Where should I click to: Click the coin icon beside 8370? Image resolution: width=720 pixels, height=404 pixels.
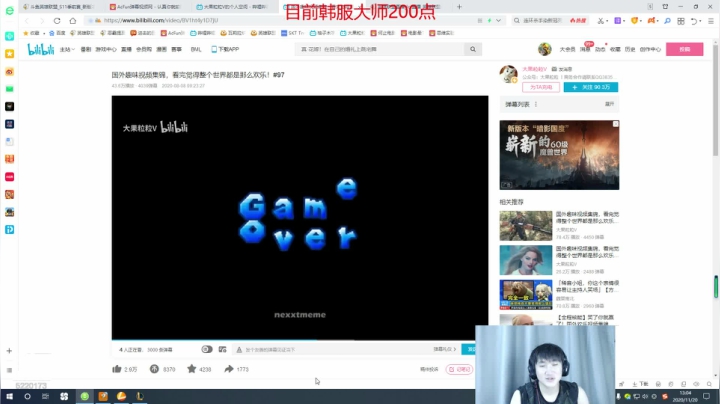tap(154, 369)
